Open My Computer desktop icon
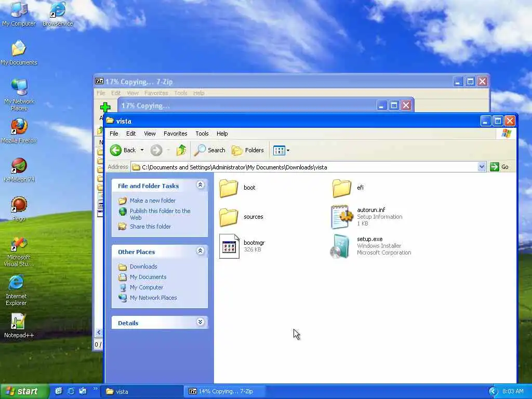Image resolution: width=532 pixels, height=399 pixels. pos(19,14)
